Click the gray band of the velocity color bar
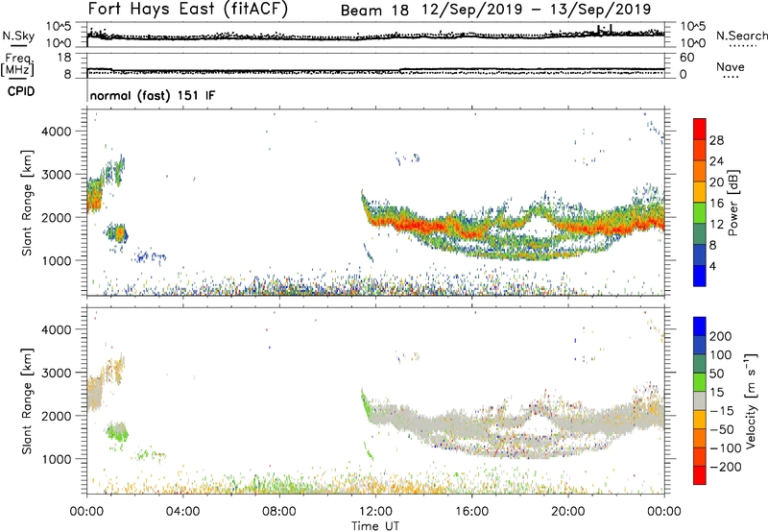 click(700, 400)
